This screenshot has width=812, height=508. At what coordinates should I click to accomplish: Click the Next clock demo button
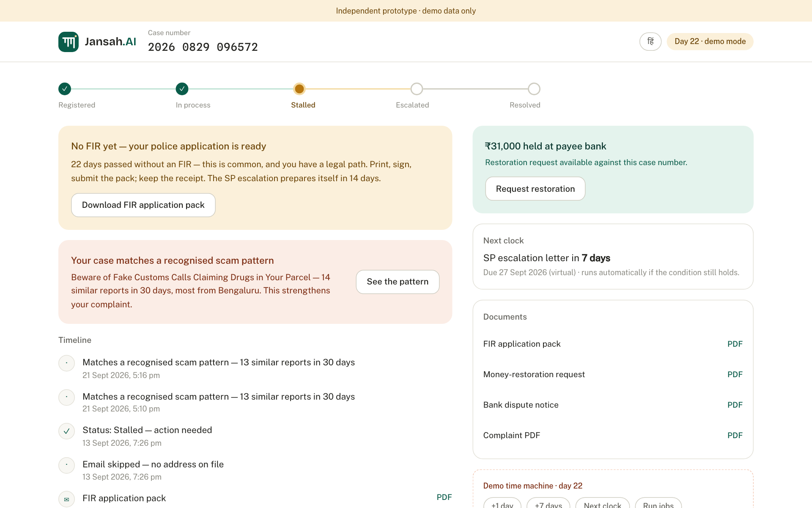tap(602, 504)
